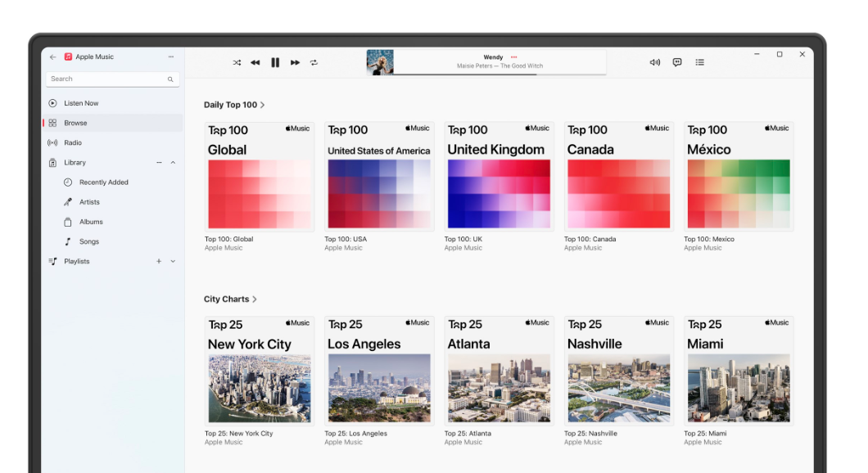This screenshot has height=473, width=868.
Task: Open Top 100 Global playlist cover
Action: pos(259,177)
